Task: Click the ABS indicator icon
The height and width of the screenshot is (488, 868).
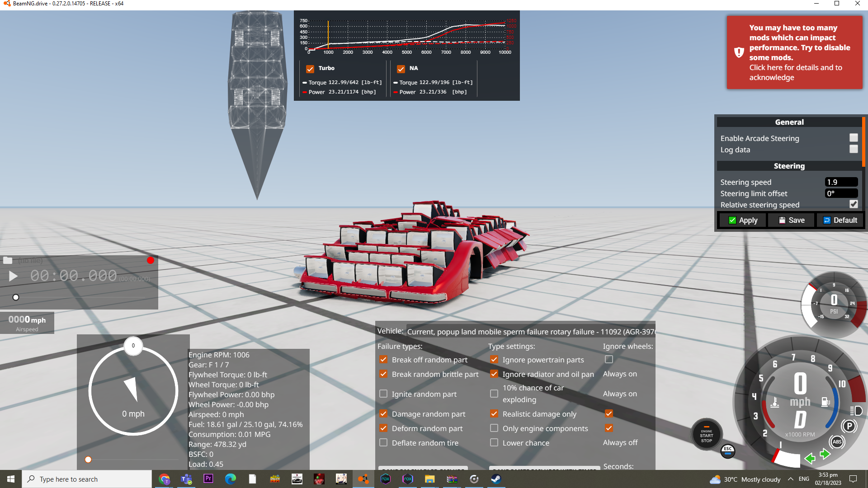Action: click(837, 442)
